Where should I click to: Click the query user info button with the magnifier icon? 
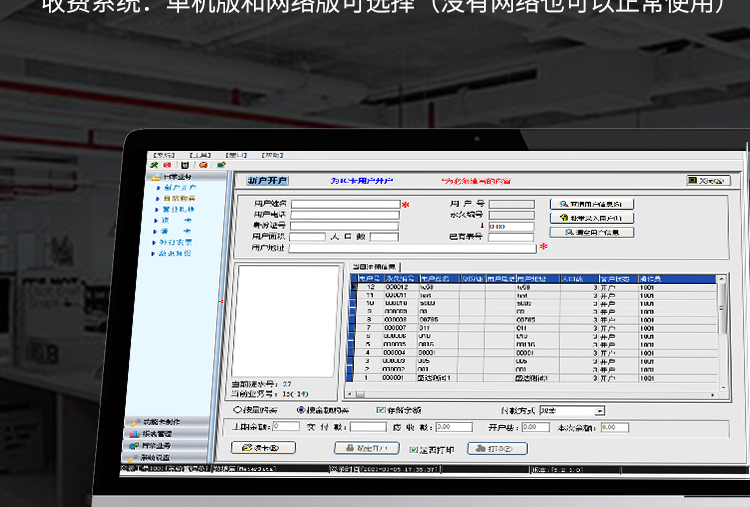point(592,204)
